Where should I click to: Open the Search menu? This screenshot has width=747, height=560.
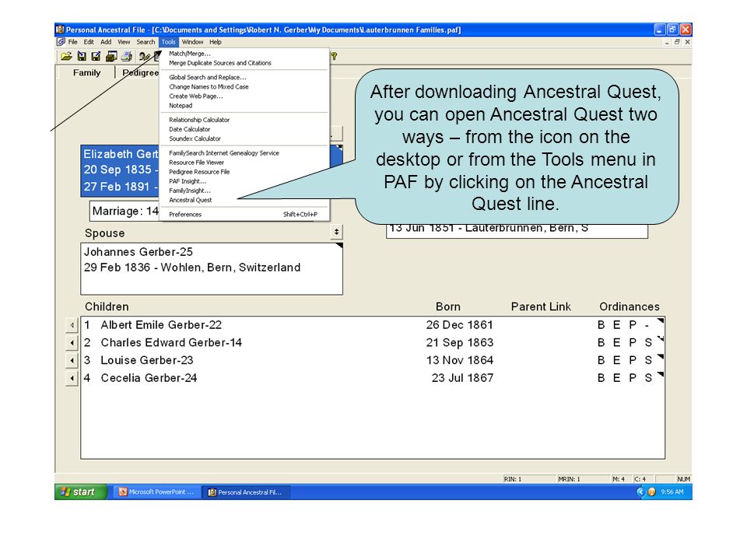point(146,42)
